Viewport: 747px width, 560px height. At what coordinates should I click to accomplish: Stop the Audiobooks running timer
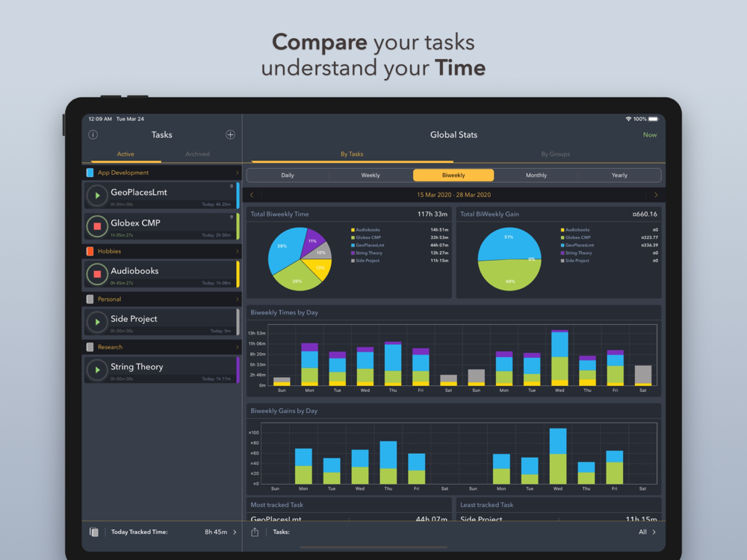click(97, 274)
